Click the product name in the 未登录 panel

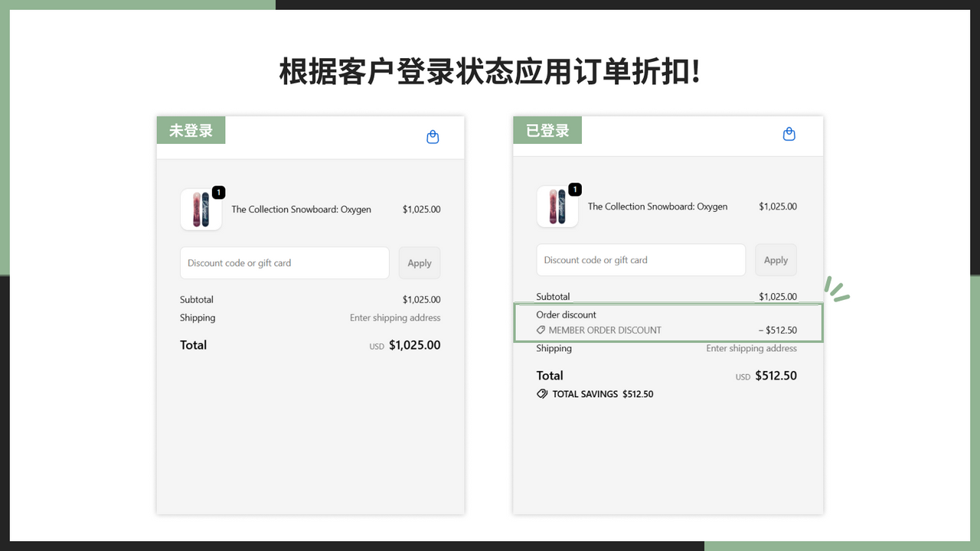[301, 210]
